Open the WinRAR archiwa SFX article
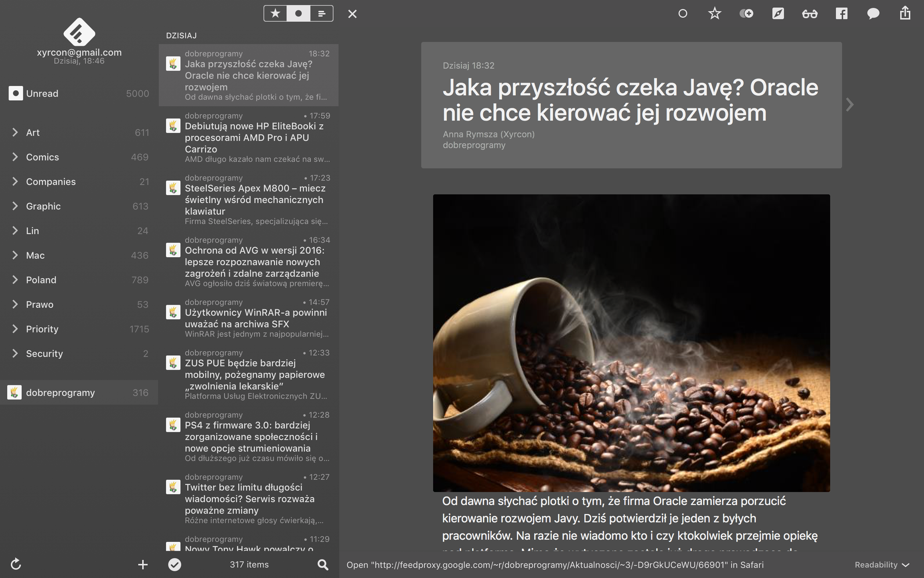This screenshot has width=924, height=578. click(x=249, y=318)
